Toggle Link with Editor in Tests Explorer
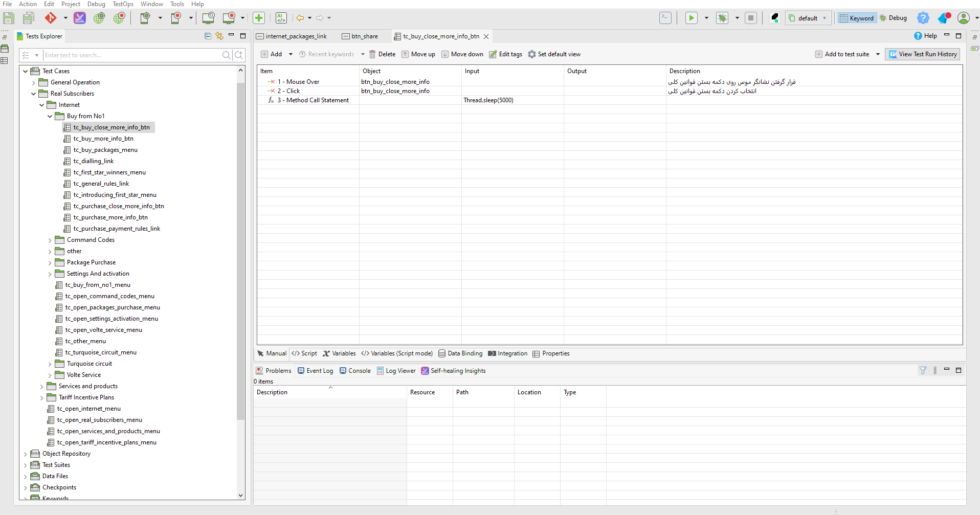Screen dimensions: 980x515 (x=219, y=36)
